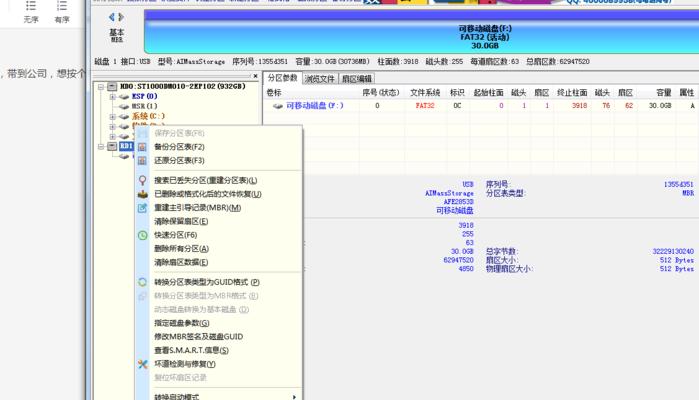This screenshot has height=400, width=699.
Task: Click the drive icon next to ESP(0)
Action: click(124, 97)
